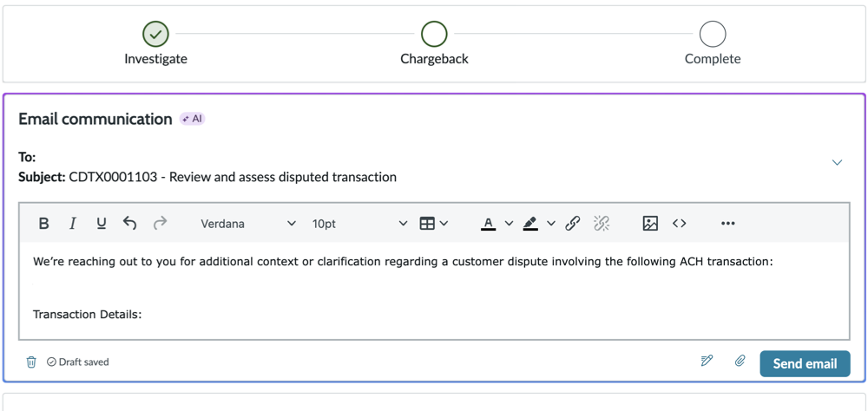Image resolution: width=868 pixels, height=411 pixels.
Task: Open the source code view icon
Action: coord(680,224)
